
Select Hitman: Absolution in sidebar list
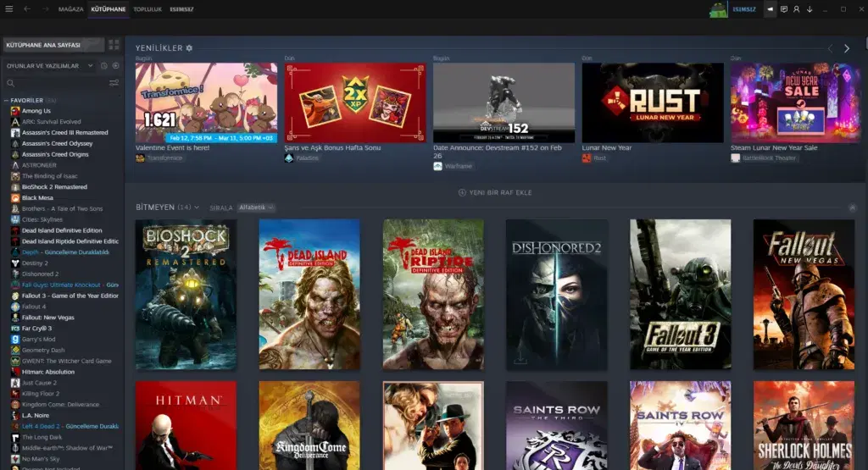48,372
